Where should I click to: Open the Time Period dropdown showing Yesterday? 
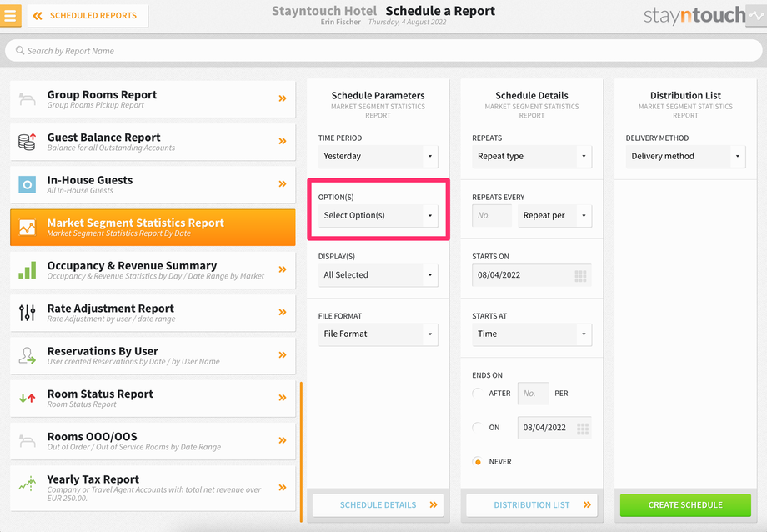pos(378,156)
